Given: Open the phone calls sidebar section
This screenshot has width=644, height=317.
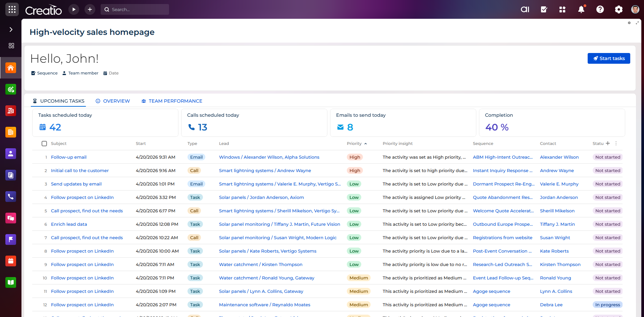Looking at the screenshot, I should (11, 197).
